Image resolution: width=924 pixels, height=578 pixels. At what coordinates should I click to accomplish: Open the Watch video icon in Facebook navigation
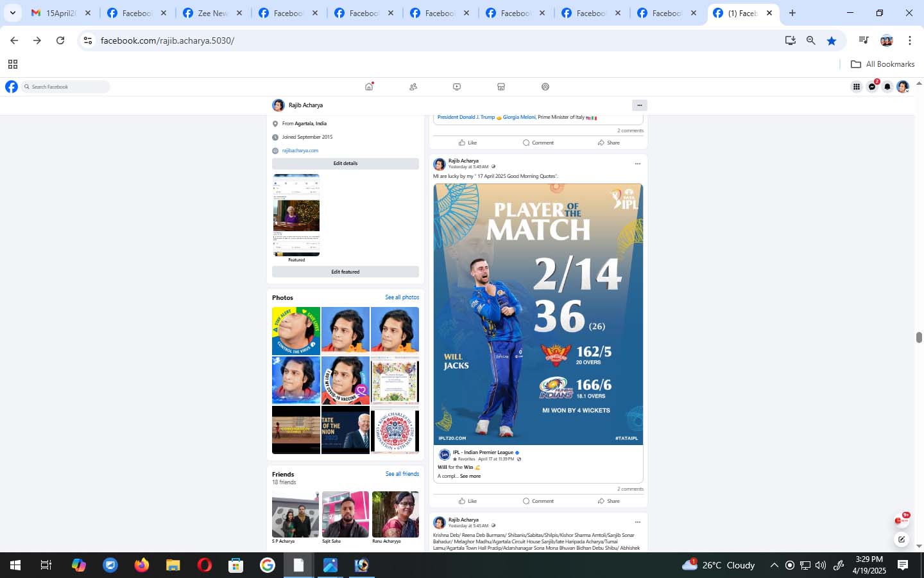457,87
